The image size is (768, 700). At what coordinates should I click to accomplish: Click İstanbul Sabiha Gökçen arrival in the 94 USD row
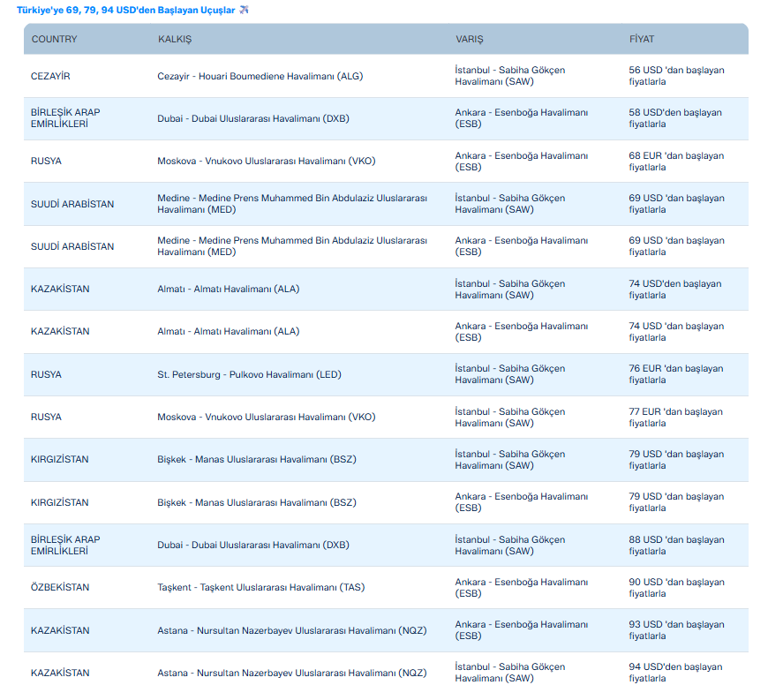510,673
